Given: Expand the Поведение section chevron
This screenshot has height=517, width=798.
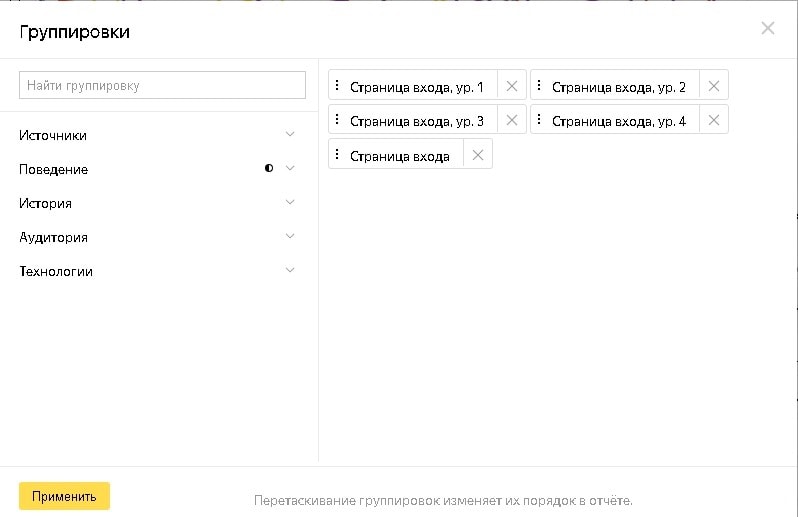Looking at the screenshot, I should tap(290, 169).
